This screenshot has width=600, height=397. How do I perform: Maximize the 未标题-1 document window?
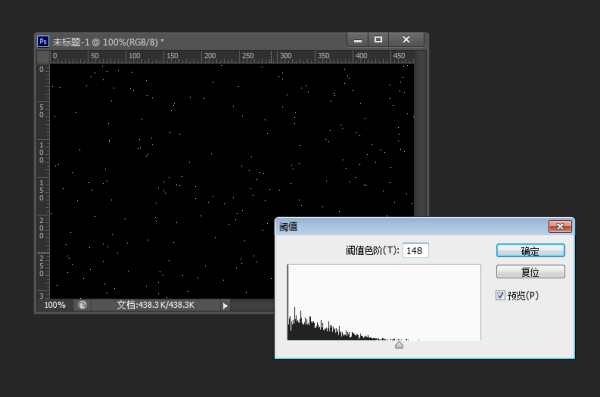[x=378, y=40]
